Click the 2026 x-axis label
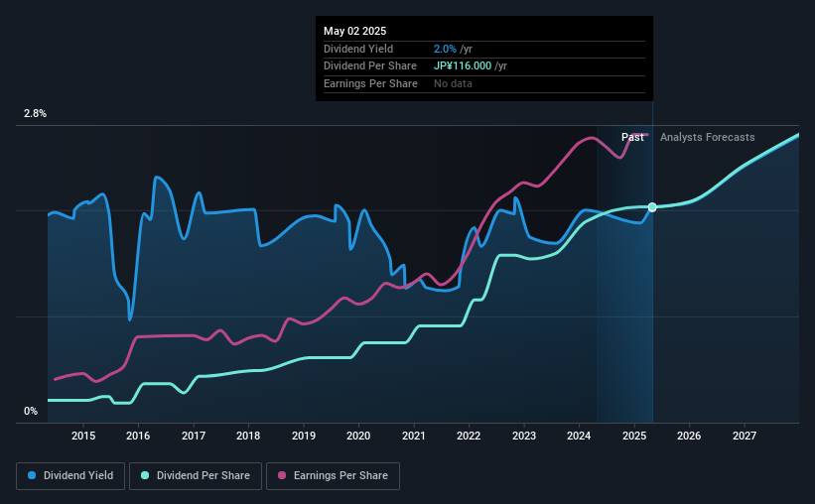The image size is (815, 504). coord(689,436)
